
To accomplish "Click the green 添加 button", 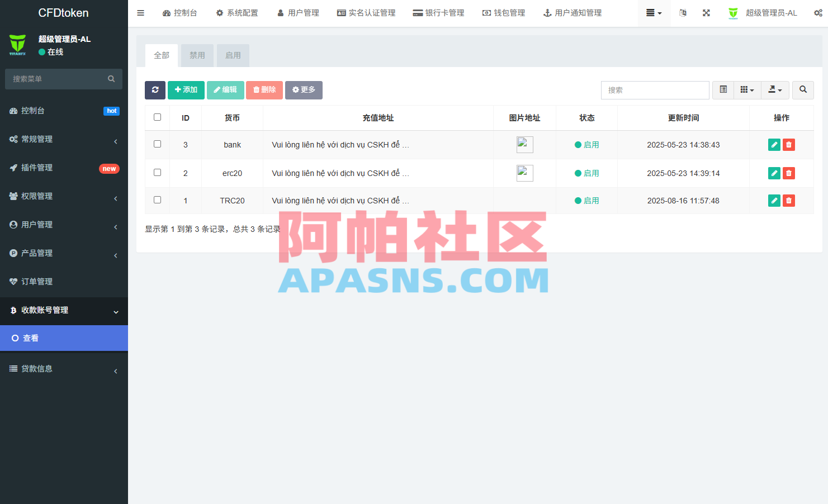I will point(186,90).
